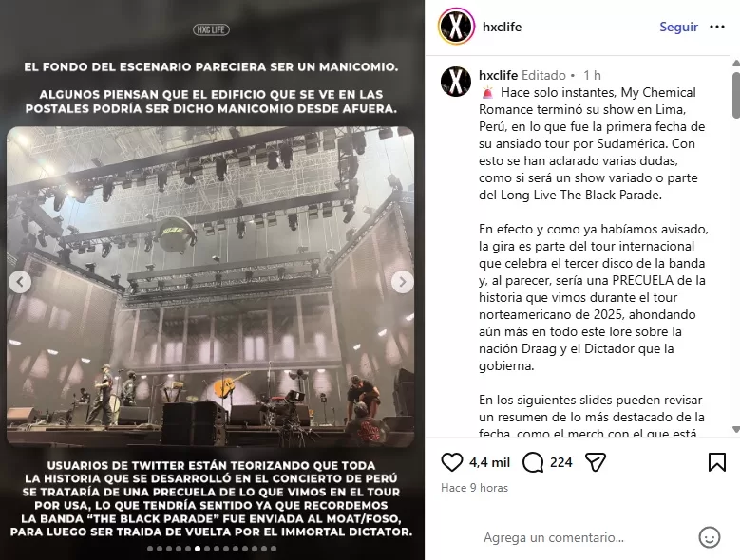Image resolution: width=740 pixels, height=560 pixels.
Task: Open the three-dot more options menu
Action: click(717, 27)
